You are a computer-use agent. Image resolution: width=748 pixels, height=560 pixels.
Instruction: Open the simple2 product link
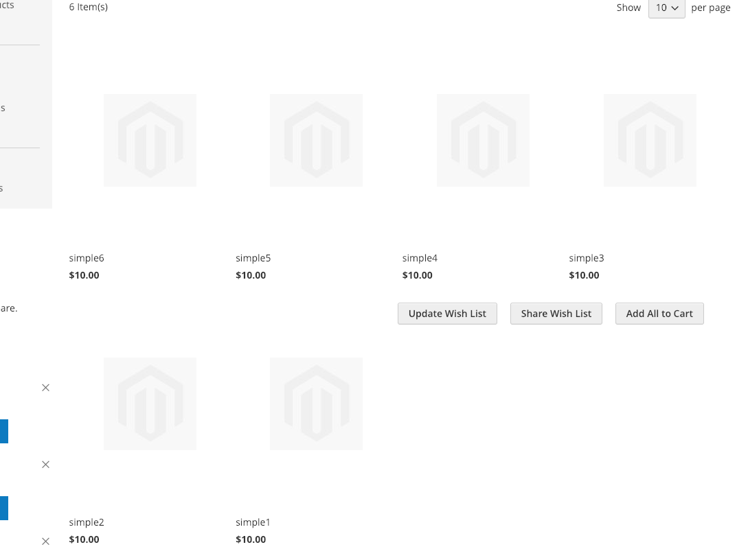[x=87, y=522]
